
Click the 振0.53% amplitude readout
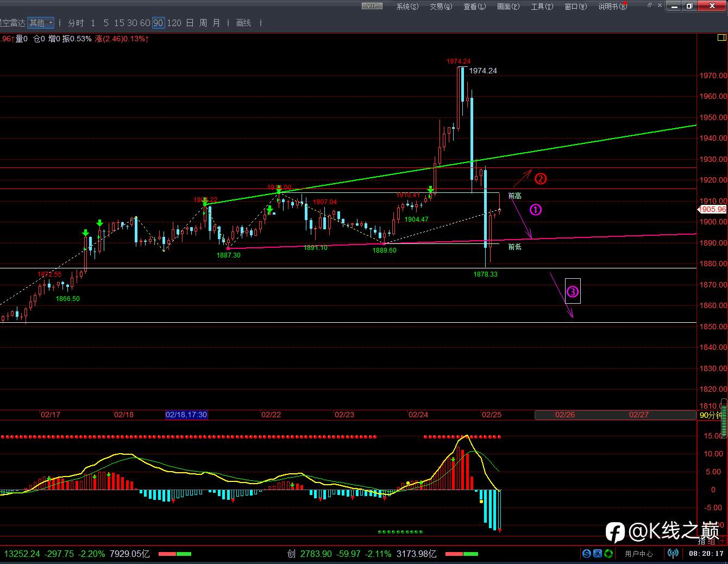point(77,39)
